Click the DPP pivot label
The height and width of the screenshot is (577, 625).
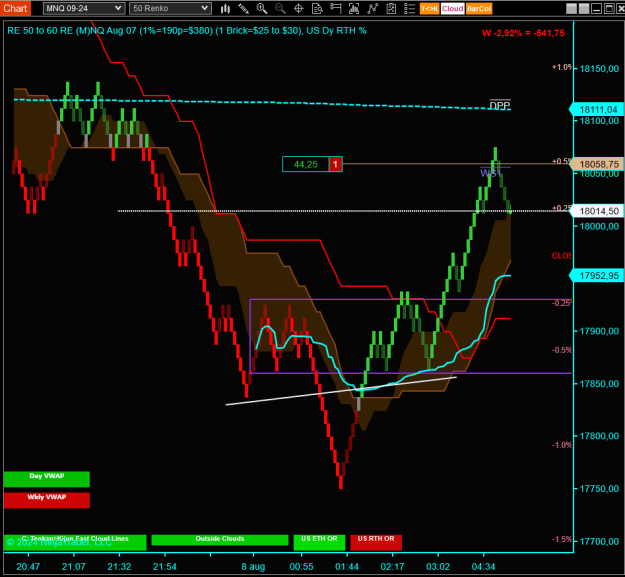499,105
